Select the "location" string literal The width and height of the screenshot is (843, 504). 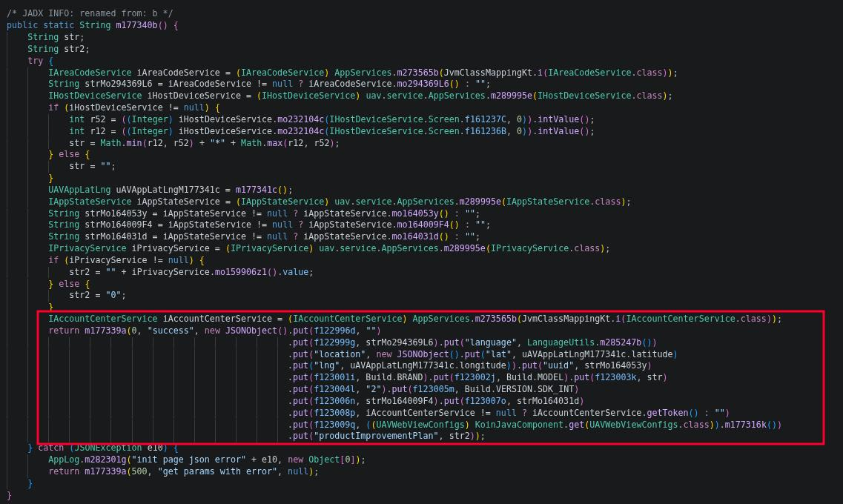340,354
